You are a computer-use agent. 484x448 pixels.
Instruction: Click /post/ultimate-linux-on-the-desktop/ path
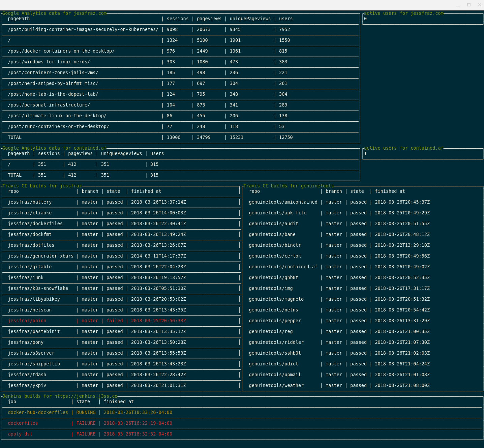pos(57,116)
